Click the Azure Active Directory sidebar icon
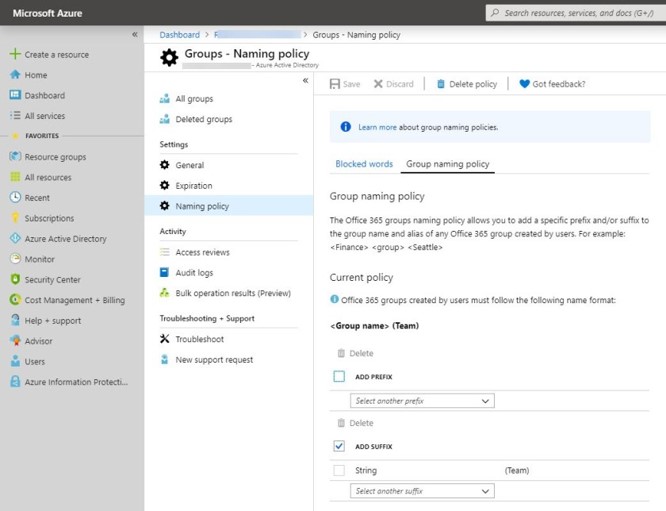666x511 pixels. click(15, 239)
